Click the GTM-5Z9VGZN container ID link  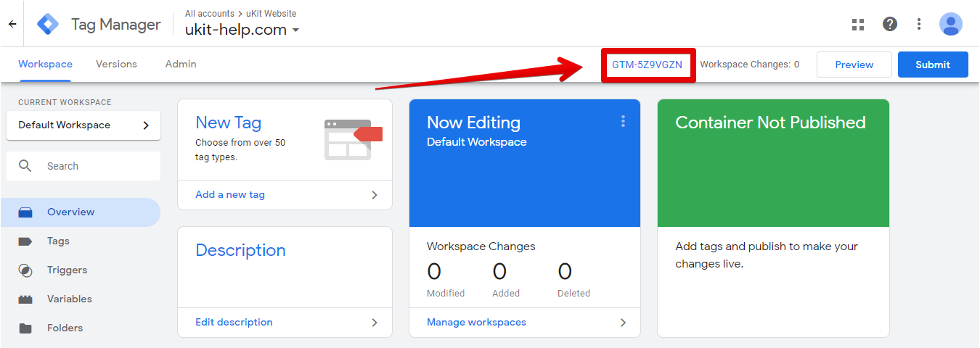click(647, 65)
